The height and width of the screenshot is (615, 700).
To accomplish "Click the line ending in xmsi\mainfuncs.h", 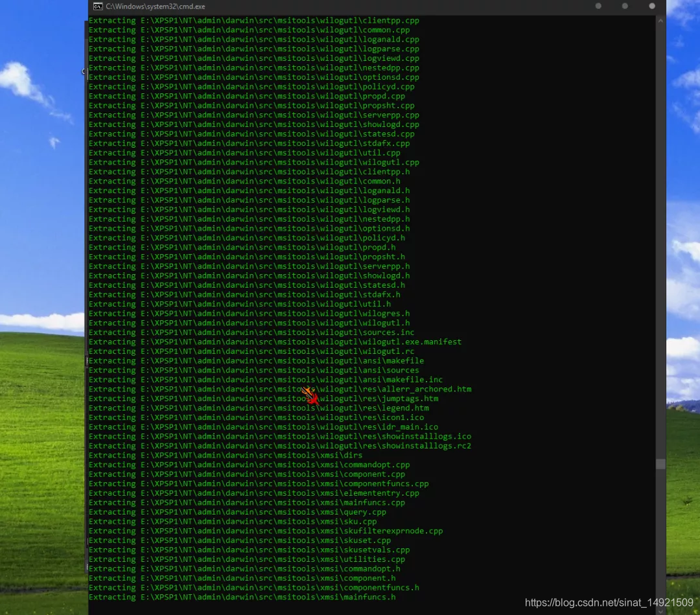I will [242, 597].
